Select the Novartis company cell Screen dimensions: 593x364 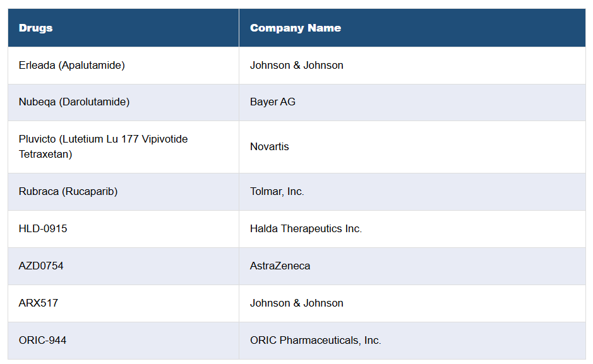pos(269,146)
